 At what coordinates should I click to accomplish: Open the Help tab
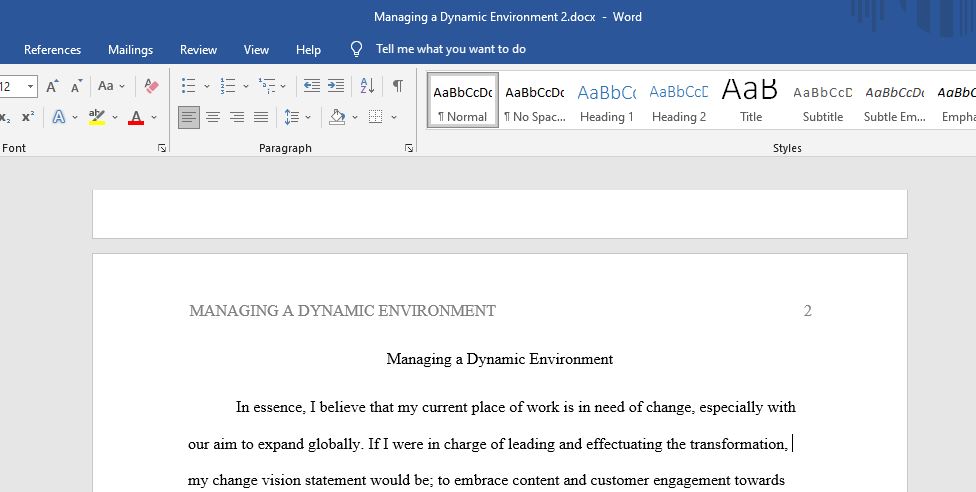pyautogui.click(x=308, y=50)
